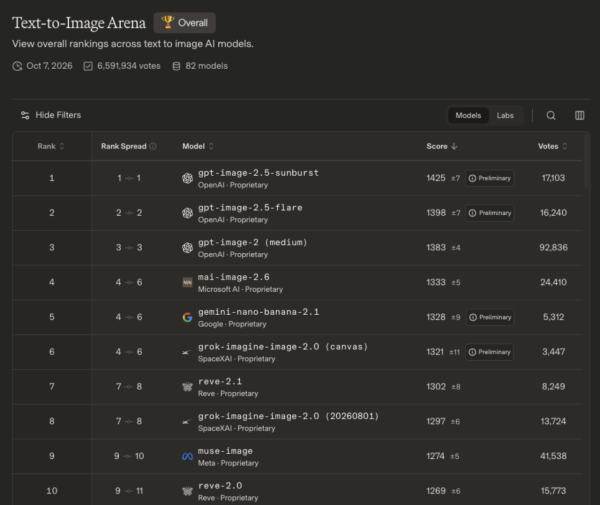Viewport: 600px width, 505px height.
Task: Open the mai-image-2.6 model link
Action: point(233,277)
